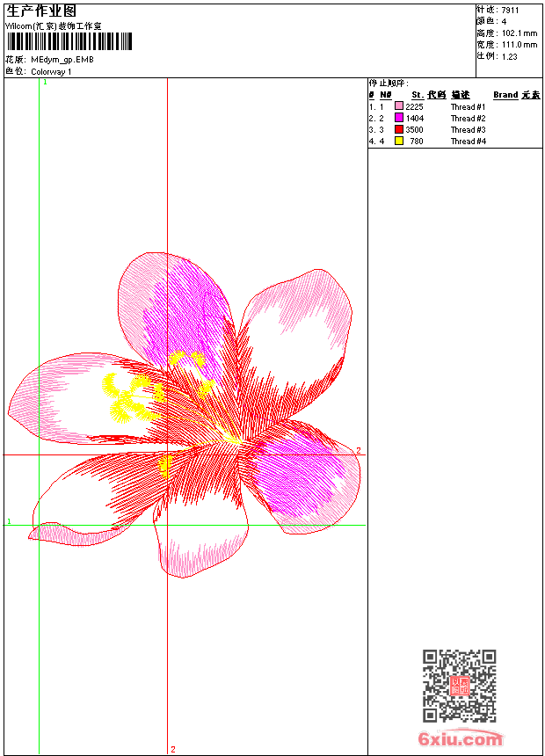Click the magenta Thread #2 color swatch
Viewport: 545px width, 756px height.
(399, 118)
